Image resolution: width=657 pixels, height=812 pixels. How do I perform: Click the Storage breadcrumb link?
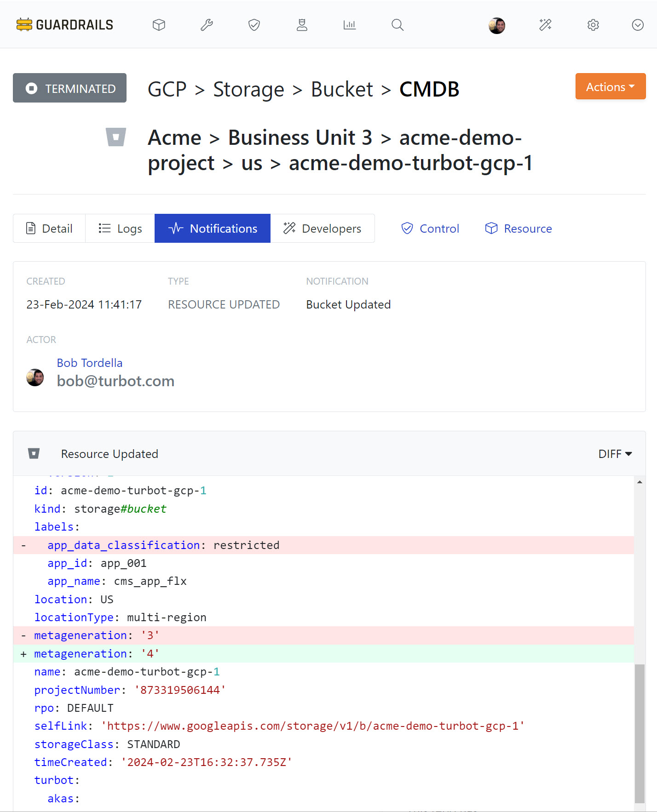[248, 89]
